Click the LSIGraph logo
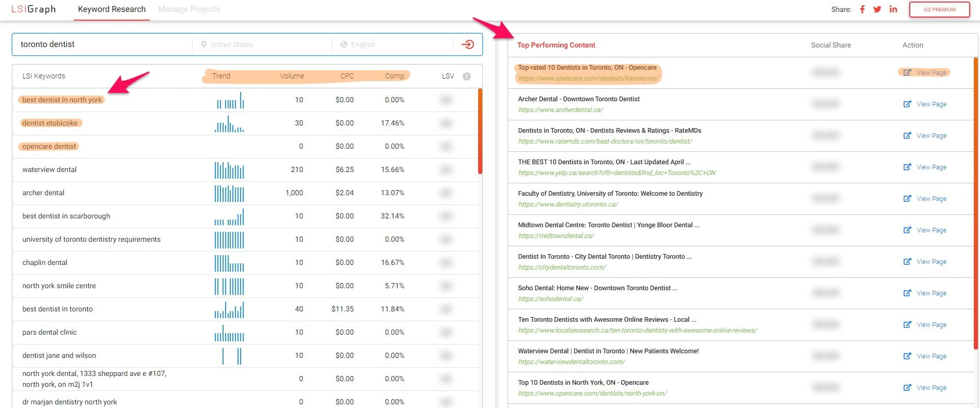This screenshot has height=408, width=980. tap(34, 9)
